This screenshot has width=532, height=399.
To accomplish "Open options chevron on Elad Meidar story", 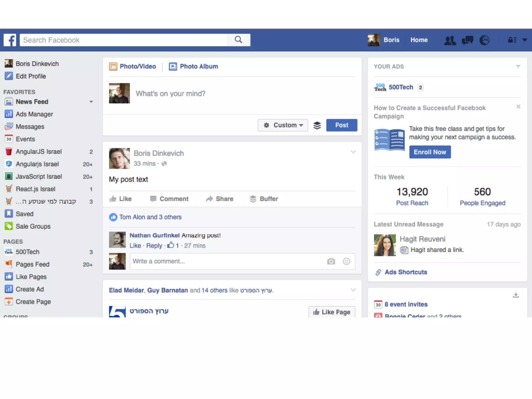I will pyautogui.click(x=353, y=290).
